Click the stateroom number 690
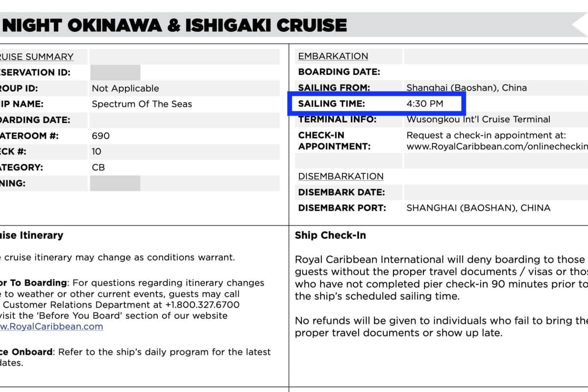 (100, 136)
